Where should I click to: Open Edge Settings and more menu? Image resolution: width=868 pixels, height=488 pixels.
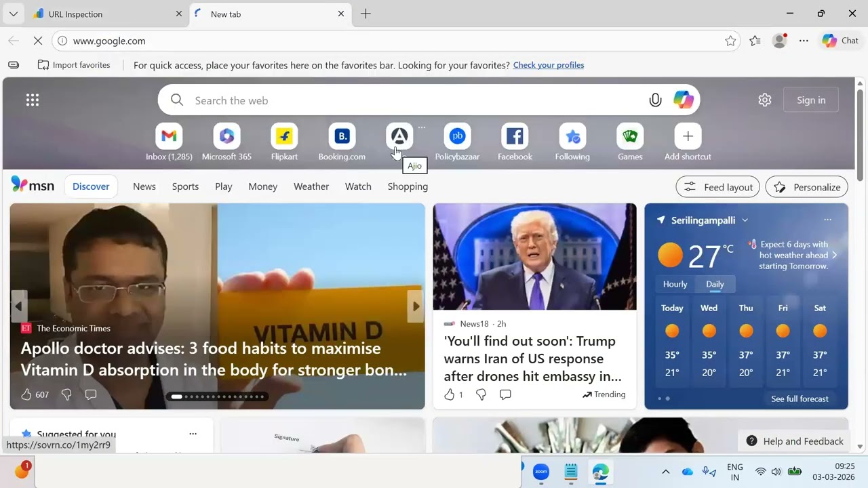(804, 41)
